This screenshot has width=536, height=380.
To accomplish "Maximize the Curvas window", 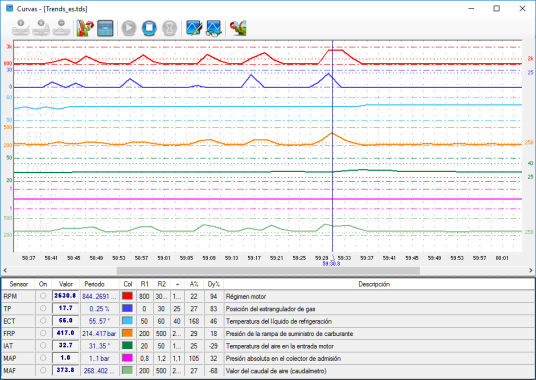I will pos(496,8).
